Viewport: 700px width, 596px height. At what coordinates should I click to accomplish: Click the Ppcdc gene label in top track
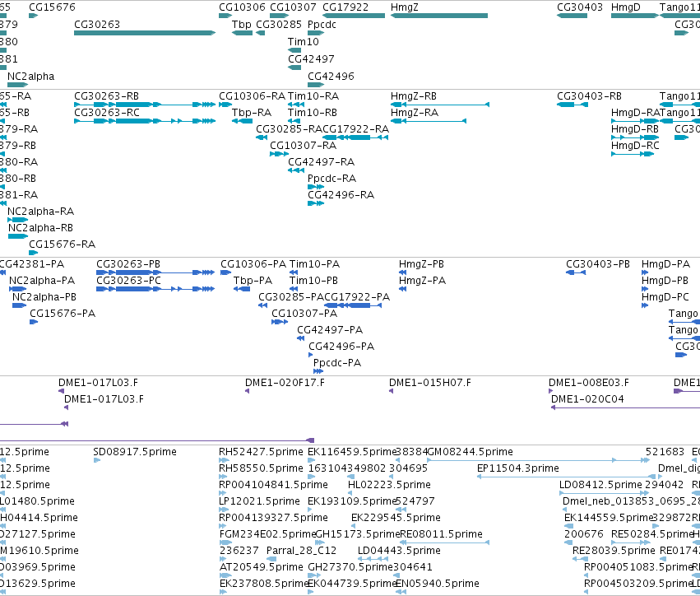322,25
